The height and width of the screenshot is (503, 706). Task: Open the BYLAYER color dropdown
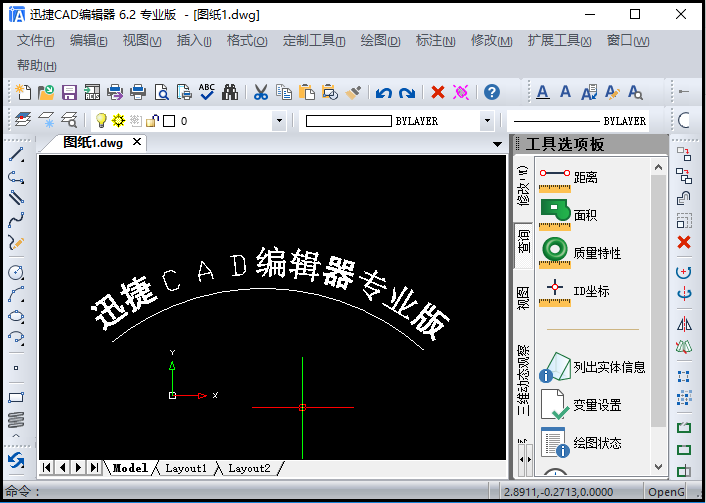pos(486,121)
